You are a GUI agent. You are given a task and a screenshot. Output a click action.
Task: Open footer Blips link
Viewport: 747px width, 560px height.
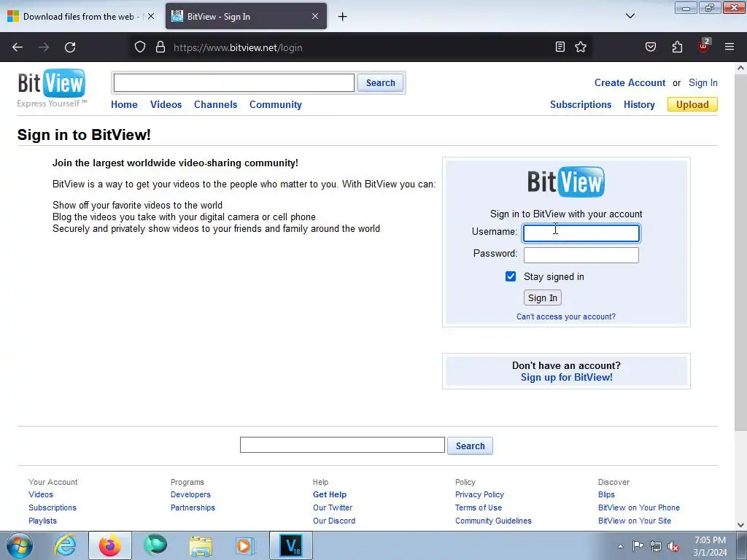(606, 495)
